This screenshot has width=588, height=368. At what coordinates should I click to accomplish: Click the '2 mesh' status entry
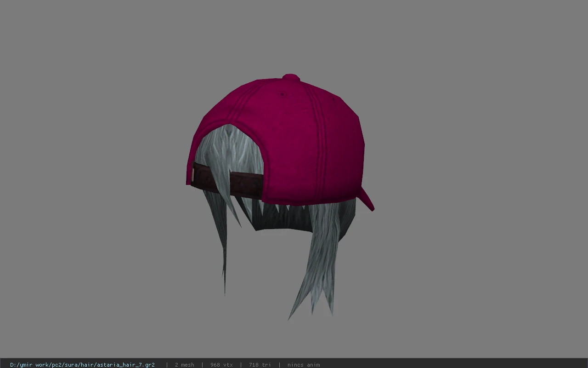point(184,365)
